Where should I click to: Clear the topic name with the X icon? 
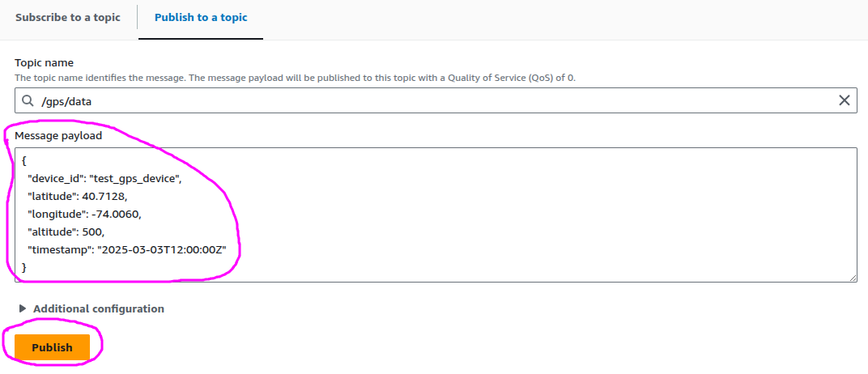tap(844, 100)
